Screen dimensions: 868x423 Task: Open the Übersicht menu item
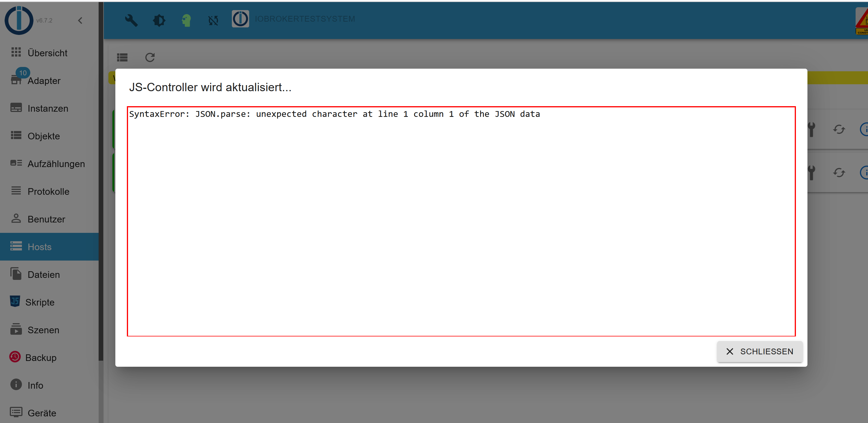point(47,53)
